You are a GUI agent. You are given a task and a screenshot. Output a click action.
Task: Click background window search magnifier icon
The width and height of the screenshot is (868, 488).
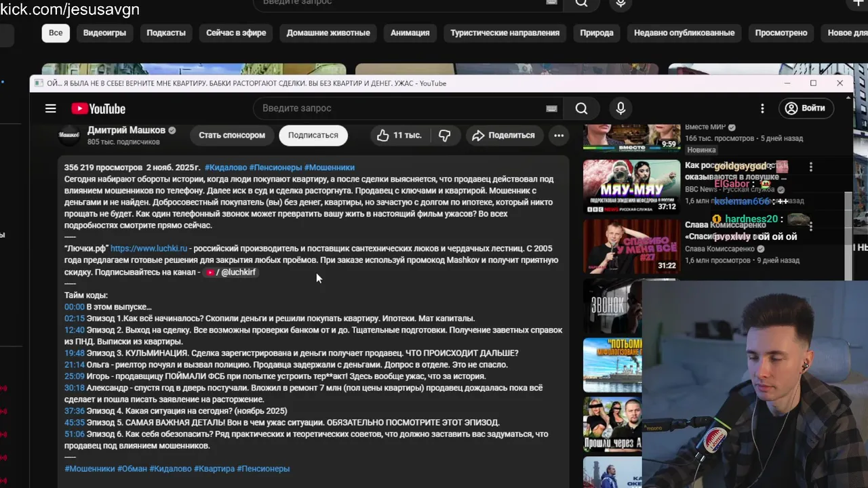pos(581,3)
